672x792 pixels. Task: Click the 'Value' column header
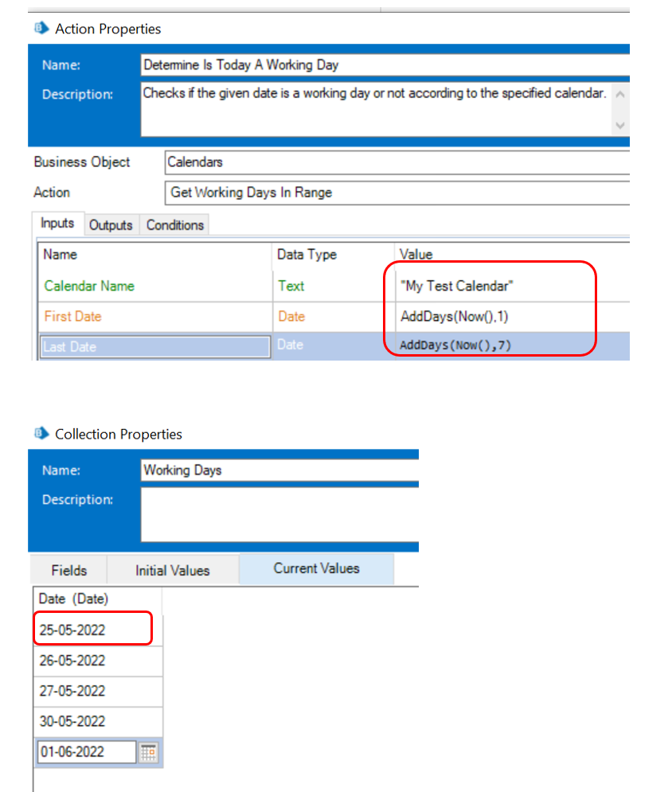512,255
